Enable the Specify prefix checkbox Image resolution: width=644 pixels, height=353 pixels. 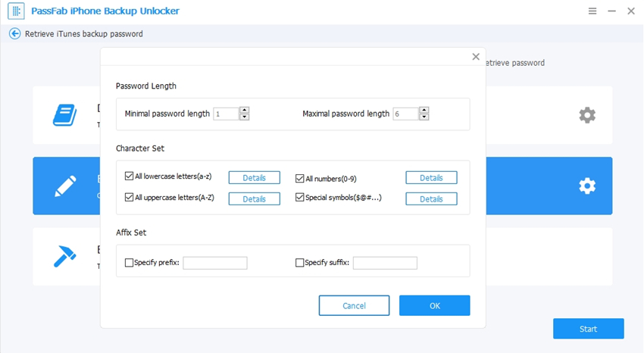(129, 263)
